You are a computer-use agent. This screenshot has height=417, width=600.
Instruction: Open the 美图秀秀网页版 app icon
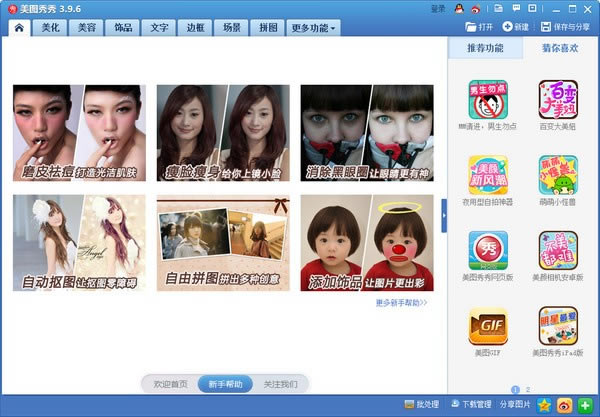488,251
